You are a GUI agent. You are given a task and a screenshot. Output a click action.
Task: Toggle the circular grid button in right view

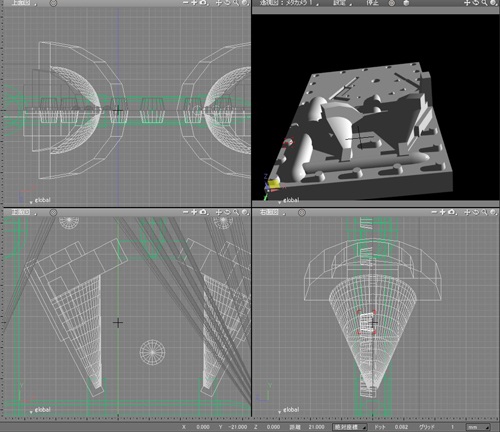tap(302, 212)
